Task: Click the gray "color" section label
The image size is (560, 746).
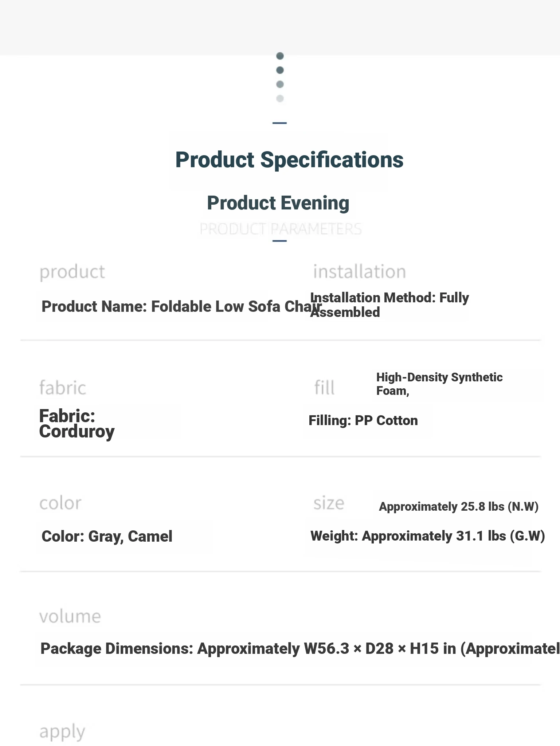Action: [x=60, y=503]
